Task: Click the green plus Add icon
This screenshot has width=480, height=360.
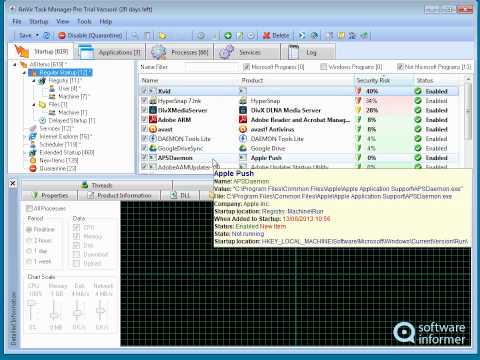Action: point(228,35)
